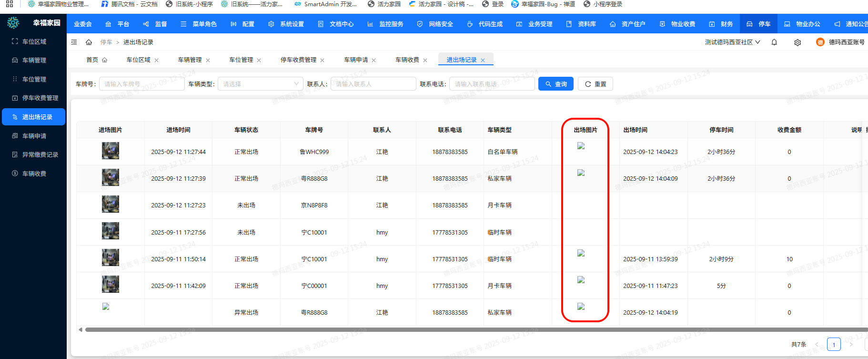Screen dimensions: 868x359
Task: Select 车辆申请 in the sidebar
Action: (34, 136)
